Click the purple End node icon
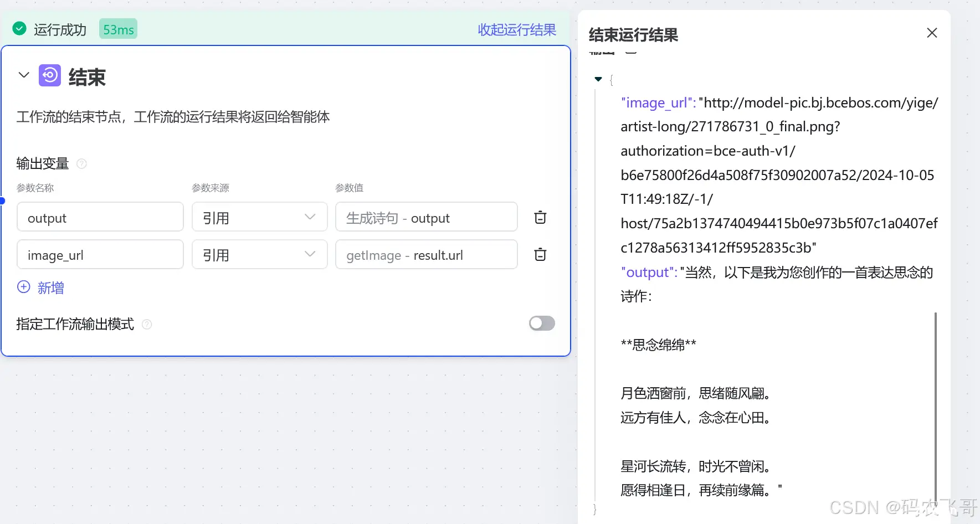Screen dimensions: 980x524 (50, 75)
